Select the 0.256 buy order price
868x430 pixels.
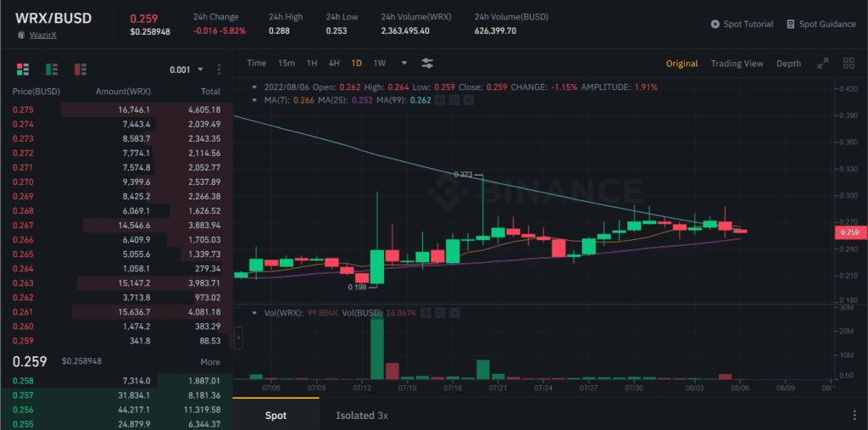pos(23,410)
